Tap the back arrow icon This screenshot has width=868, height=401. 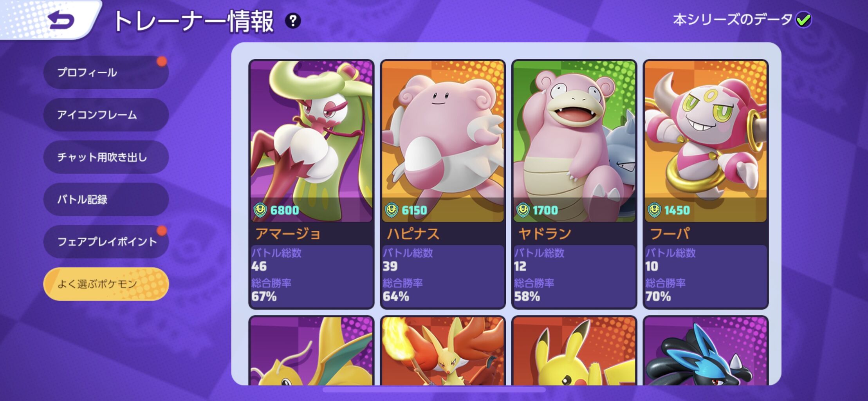[x=61, y=20]
